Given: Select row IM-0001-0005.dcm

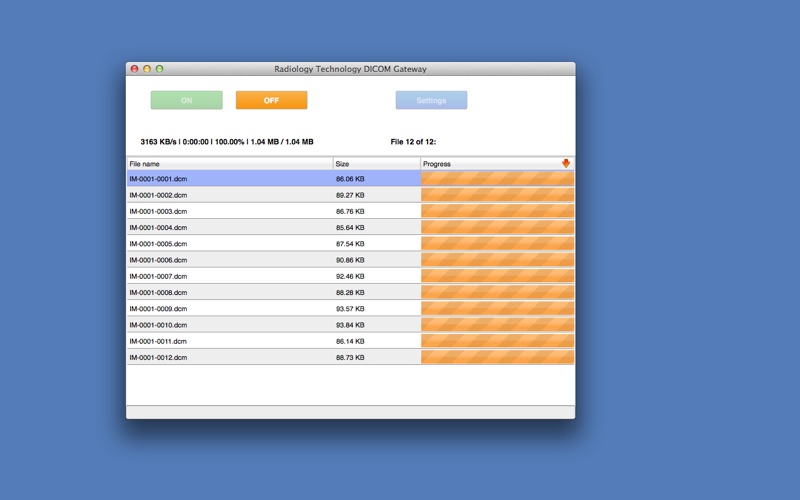Looking at the screenshot, I should [351, 244].
